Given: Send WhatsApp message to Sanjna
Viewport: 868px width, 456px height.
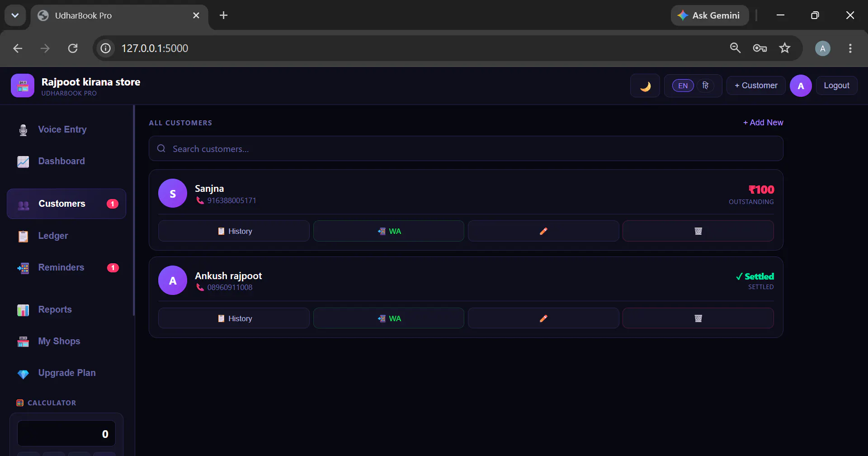Looking at the screenshot, I should (x=389, y=231).
